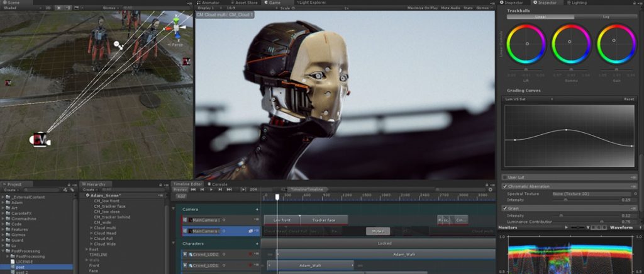Click the Crowd_LOD2 track animator icon
644x274 pixels.
pos(186,254)
